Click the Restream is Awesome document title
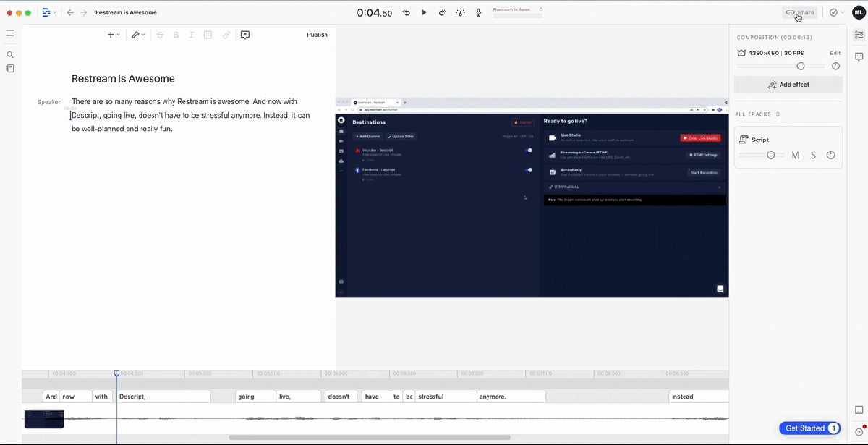This screenshot has height=445, width=868. click(x=123, y=79)
